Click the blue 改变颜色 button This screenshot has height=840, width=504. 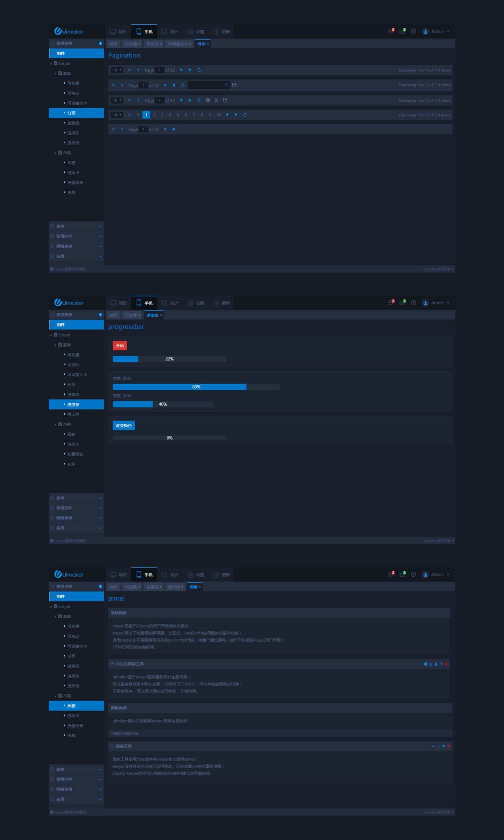pos(123,425)
